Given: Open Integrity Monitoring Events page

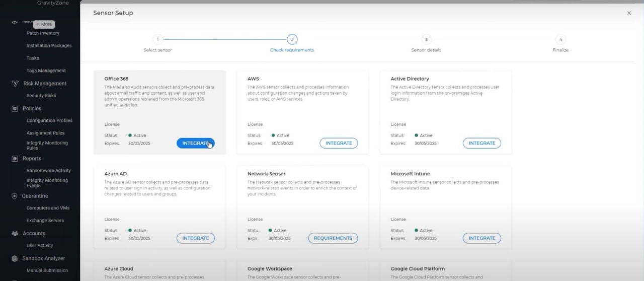Looking at the screenshot, I should pos(47,183).
